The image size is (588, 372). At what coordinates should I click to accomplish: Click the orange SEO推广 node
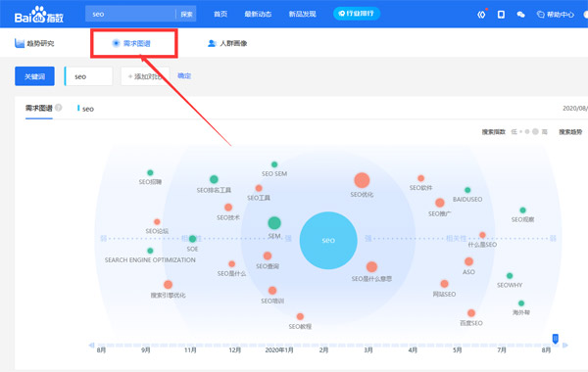point(440,203)
